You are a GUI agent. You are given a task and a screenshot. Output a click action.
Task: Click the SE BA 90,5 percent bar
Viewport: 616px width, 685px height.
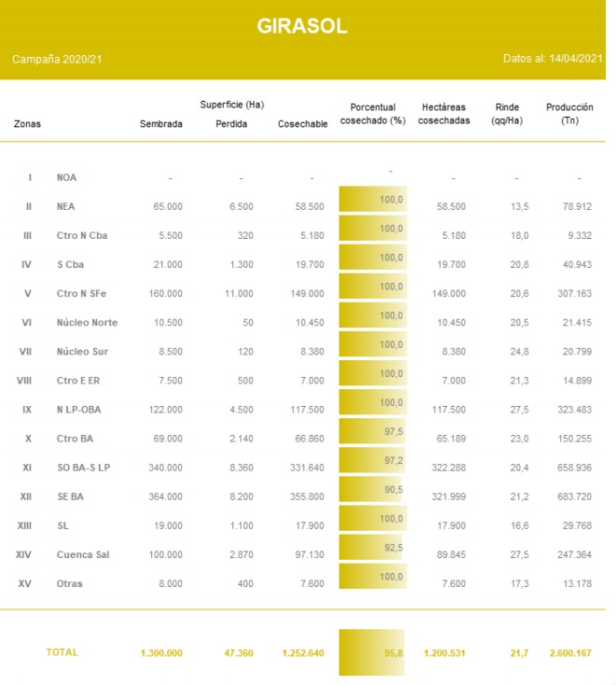click(x=370, y=491)
